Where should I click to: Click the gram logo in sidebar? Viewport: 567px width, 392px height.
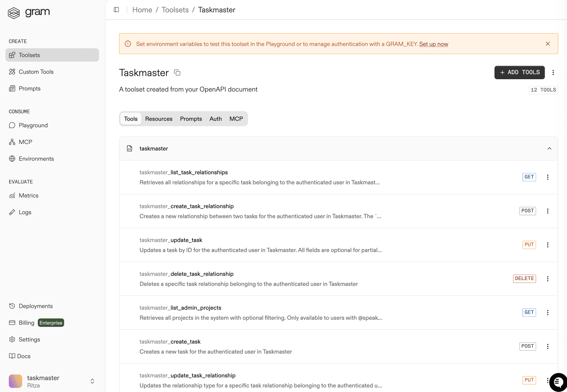point(29,12)
